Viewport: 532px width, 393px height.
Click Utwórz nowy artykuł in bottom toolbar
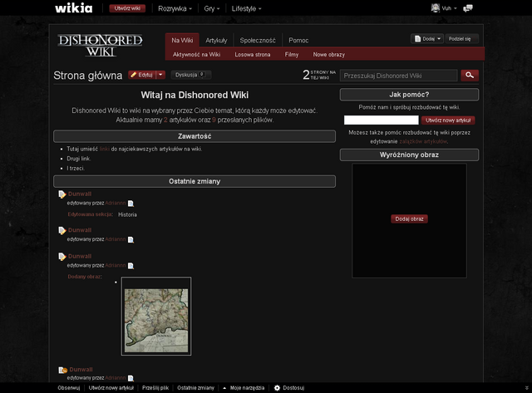[x=111, y=388]
